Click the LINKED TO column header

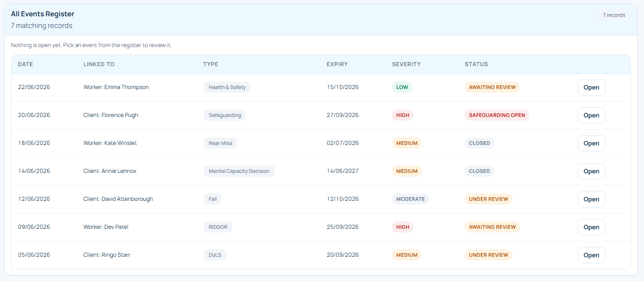click(x=99, y=64)
